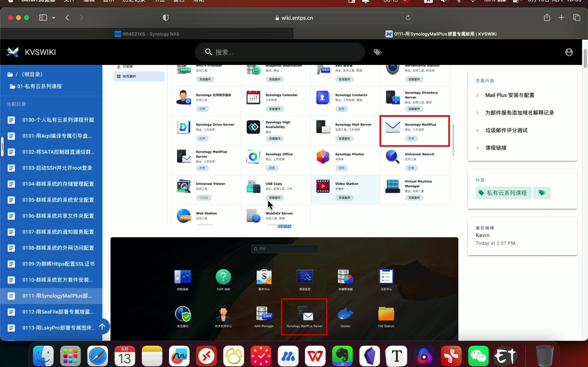Screen dimensions: 588x367
Task: Click the KVSWIKI butterfly logo
Action: [x=13, y=52]
